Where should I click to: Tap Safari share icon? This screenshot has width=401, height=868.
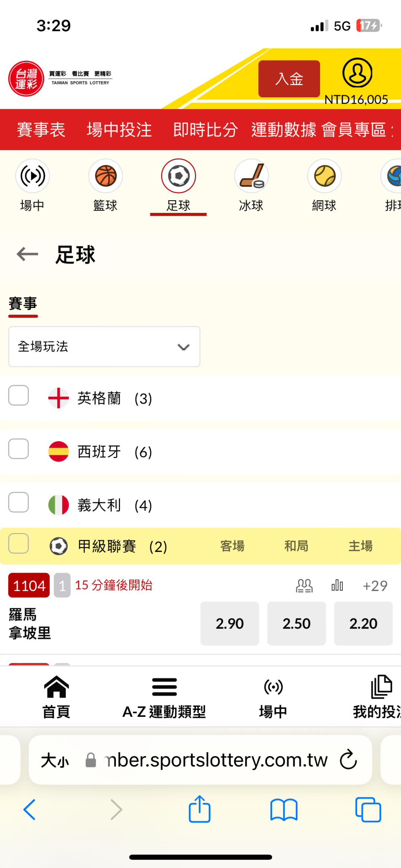(200, 809)
